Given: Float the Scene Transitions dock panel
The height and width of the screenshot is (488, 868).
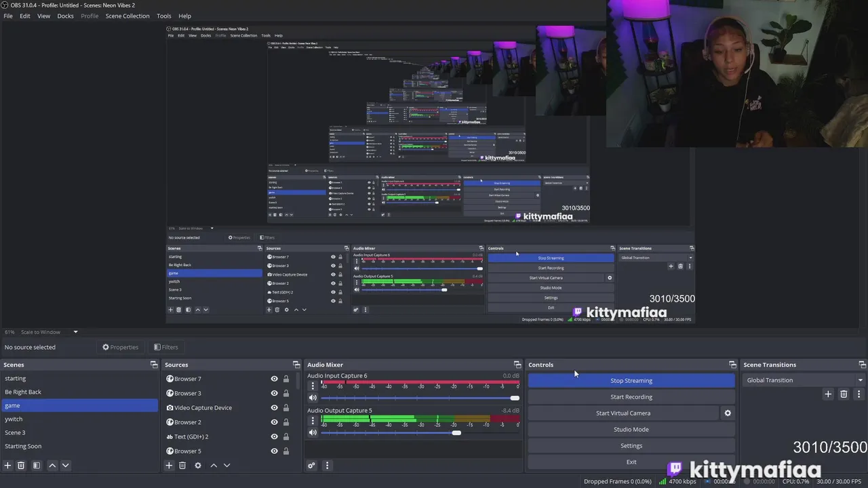Looking at the screenshot, I should tap(862, 365).
